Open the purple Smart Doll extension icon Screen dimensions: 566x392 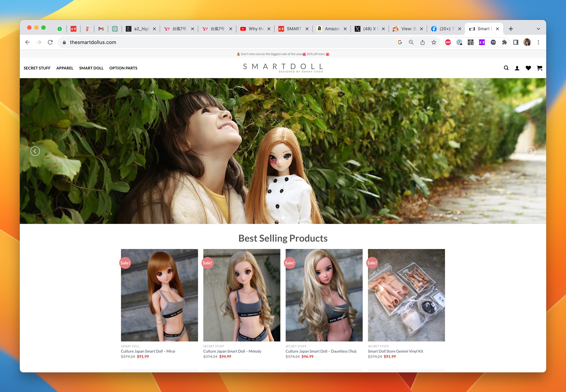482,42
